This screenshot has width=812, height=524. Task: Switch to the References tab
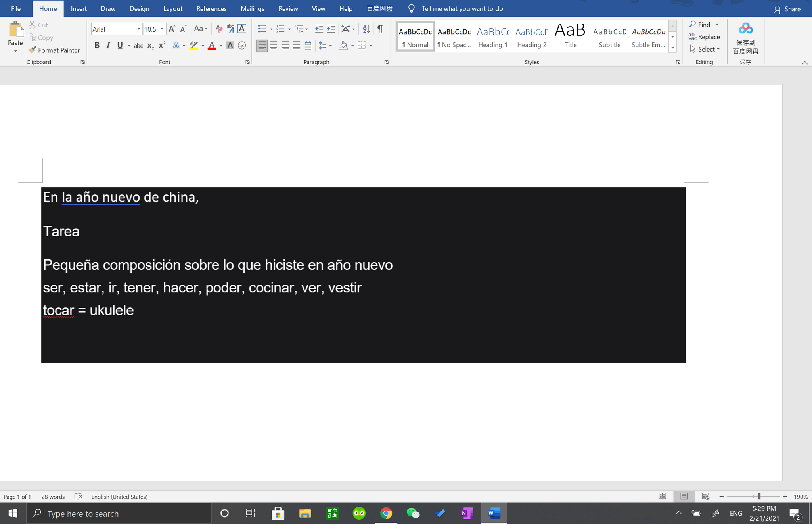[211, 8]
